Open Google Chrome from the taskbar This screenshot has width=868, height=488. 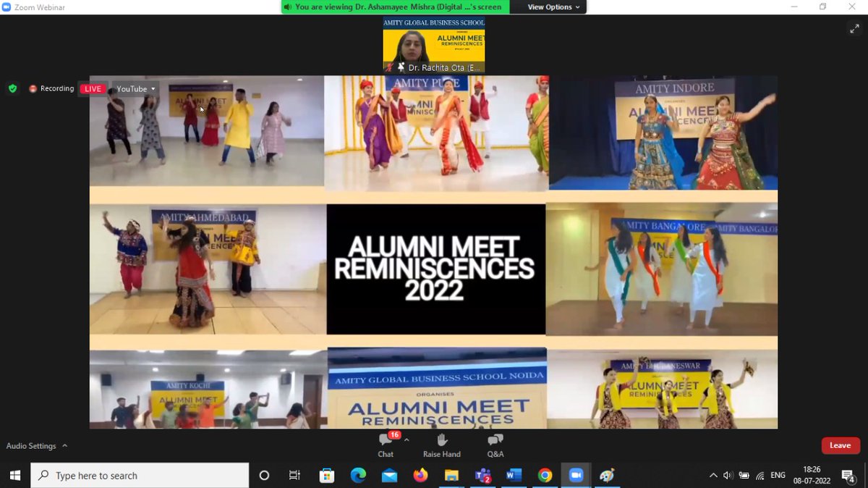click(x=545, y=475)
